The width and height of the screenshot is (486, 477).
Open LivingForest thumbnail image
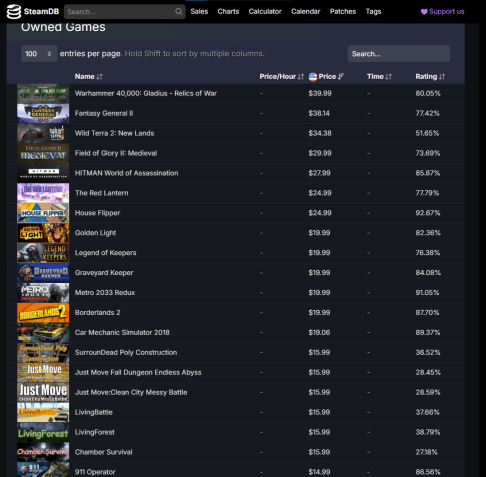[43, 432]
